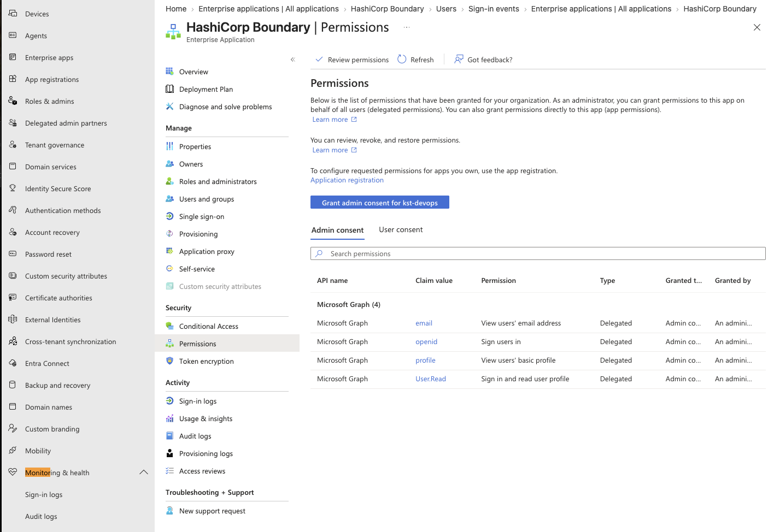This screenshot has height=532, width=774.
Task: Click the Token encryption shield icon
Action: pyautogui.click(x=169, y=360)
